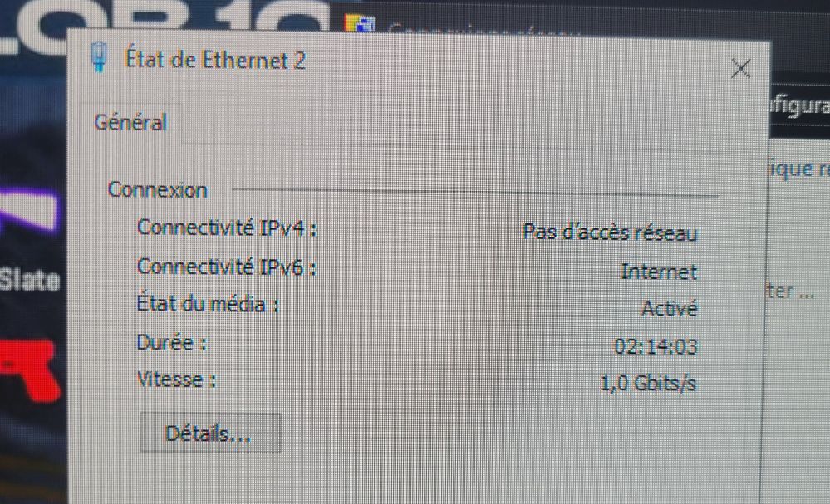Click the Vitesse value 1,0 Gbits/s
Screen dimensions: 830x504
tap(648, 383)
